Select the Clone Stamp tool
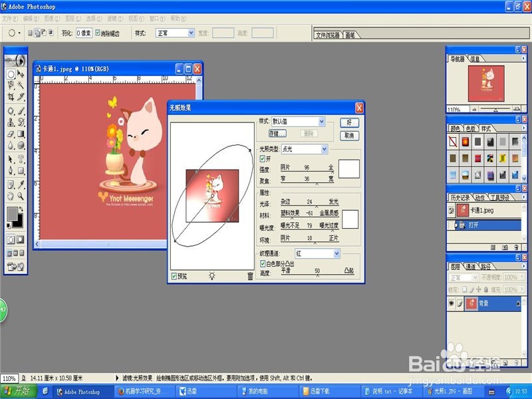This screenshot has height=399, width=532. (x=11, y=122)
